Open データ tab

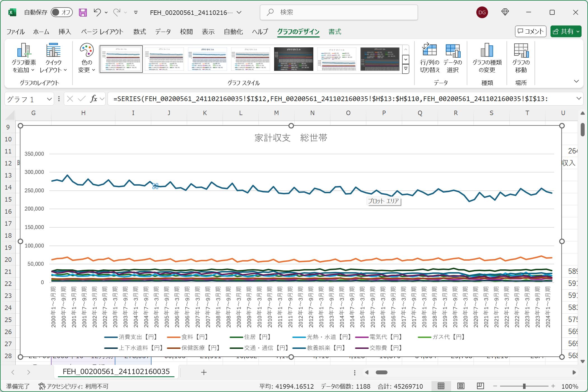click(163, 32)
